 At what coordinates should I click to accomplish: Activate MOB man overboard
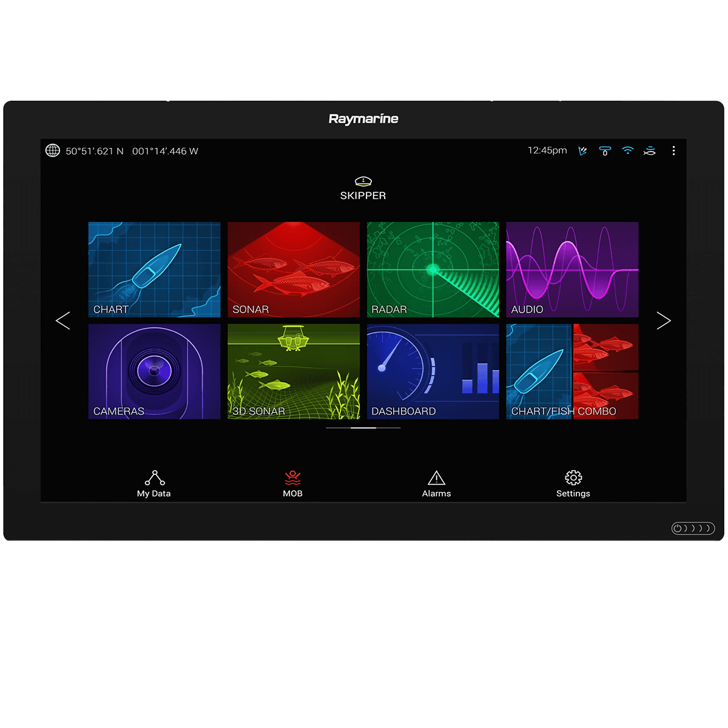point(292,484)
